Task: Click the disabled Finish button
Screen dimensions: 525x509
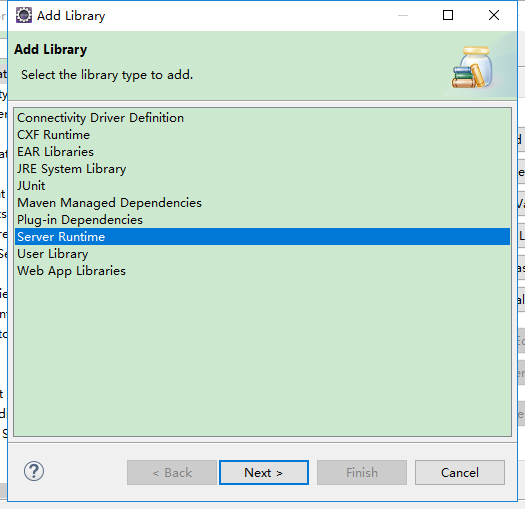Action: point(362,472)
